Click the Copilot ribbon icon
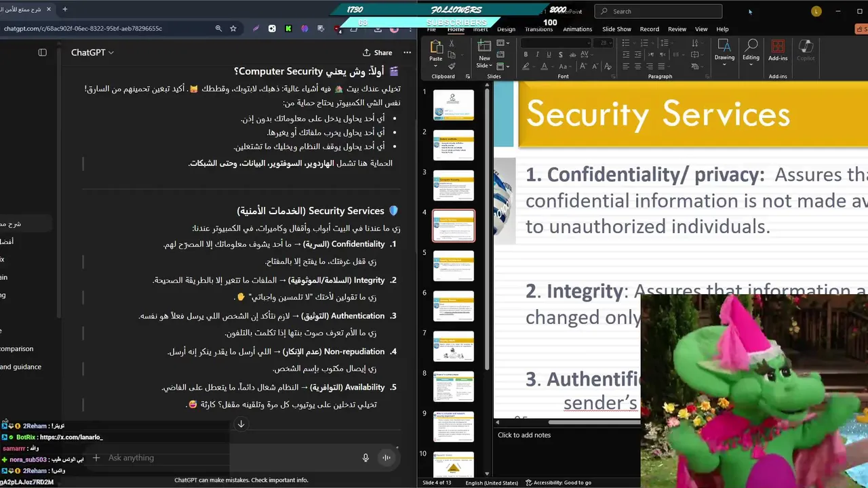The height and width of the screenshot is (488, 868). [806, 50]
